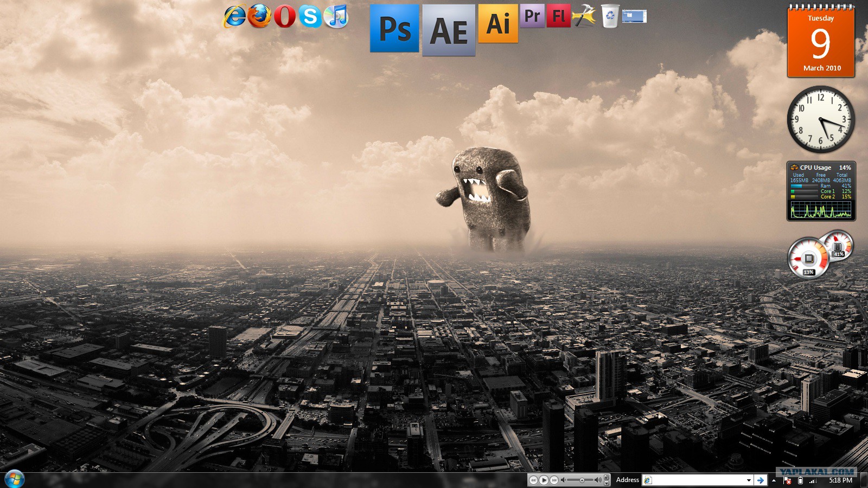Click the loud speaker icon at the volume slider's end

(x=598, y=480)
